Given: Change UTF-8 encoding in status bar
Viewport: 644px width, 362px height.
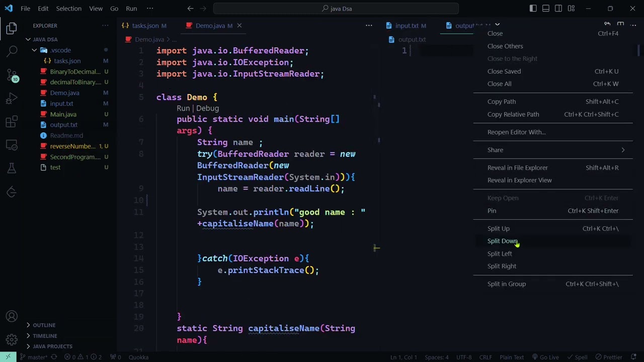Looking at the screenshot, I should (x=464, y=357).
